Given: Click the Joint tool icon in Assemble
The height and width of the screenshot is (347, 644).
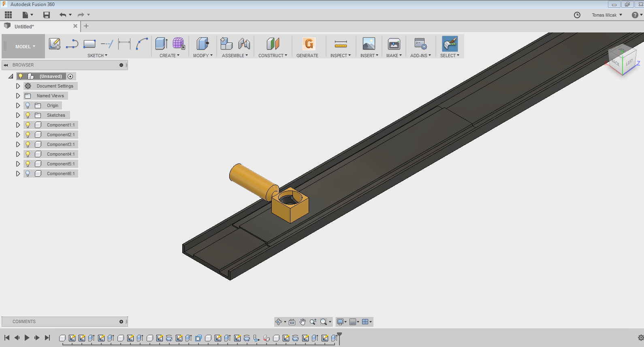Looking at the screenshot, I should [x=244, y=44].
